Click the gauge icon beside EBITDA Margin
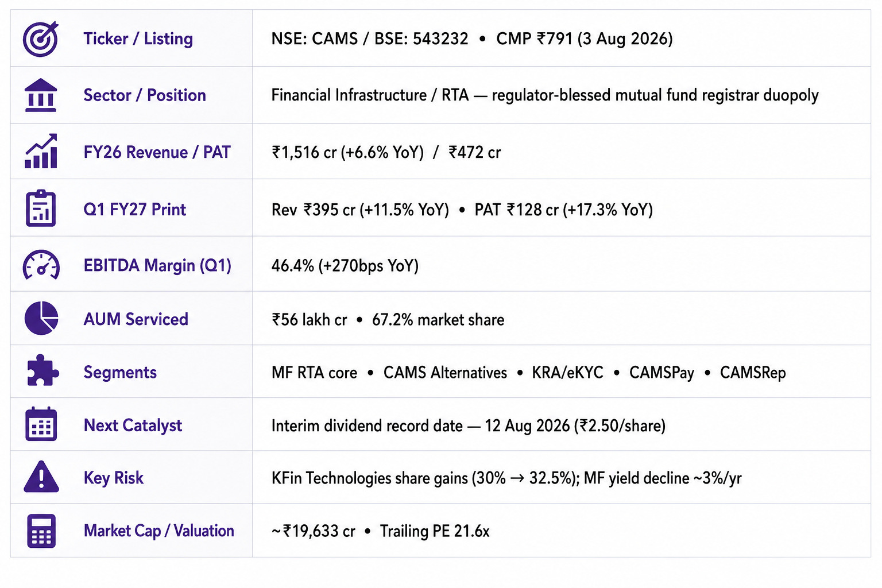 coord(41,265)
